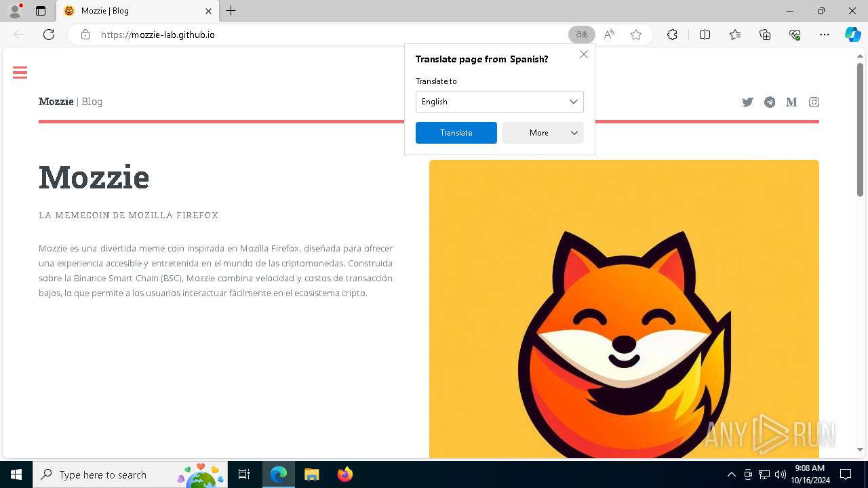Click 'LA MEMECOIN DE MOZILLA FIREFOX' subtitle
868x488 pixels.
129,216
